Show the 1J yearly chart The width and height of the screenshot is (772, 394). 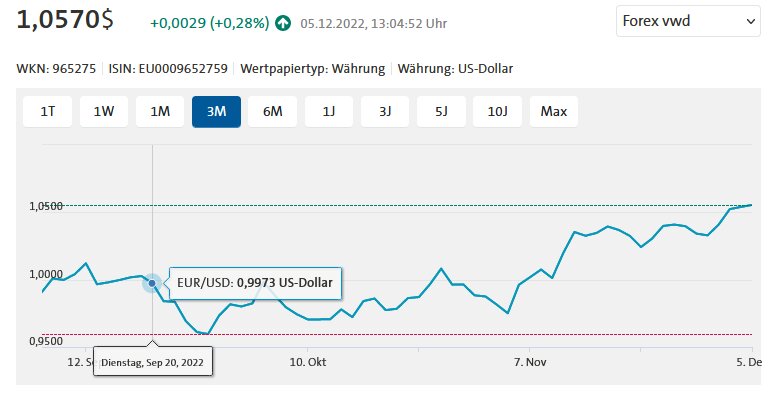[329, 111]
